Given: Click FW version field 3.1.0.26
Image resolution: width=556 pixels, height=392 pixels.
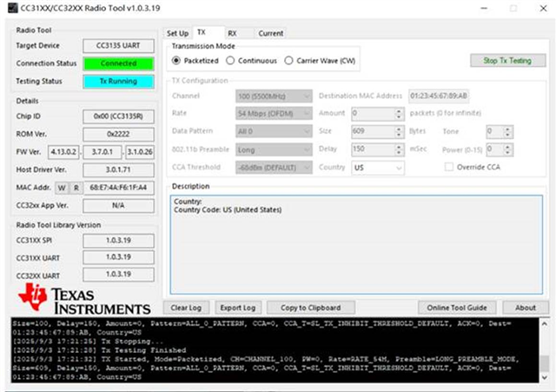Looking at the screenshot, I should point(140,152).
